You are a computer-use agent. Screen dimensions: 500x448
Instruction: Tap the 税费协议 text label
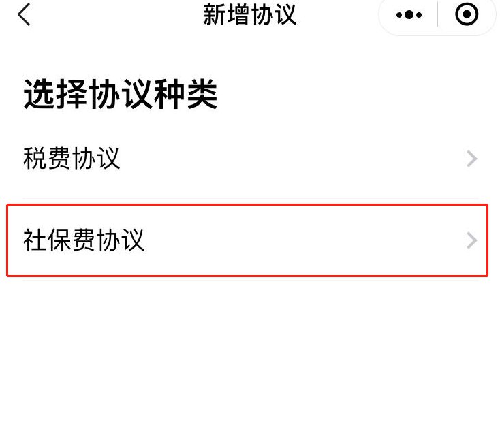72,159
